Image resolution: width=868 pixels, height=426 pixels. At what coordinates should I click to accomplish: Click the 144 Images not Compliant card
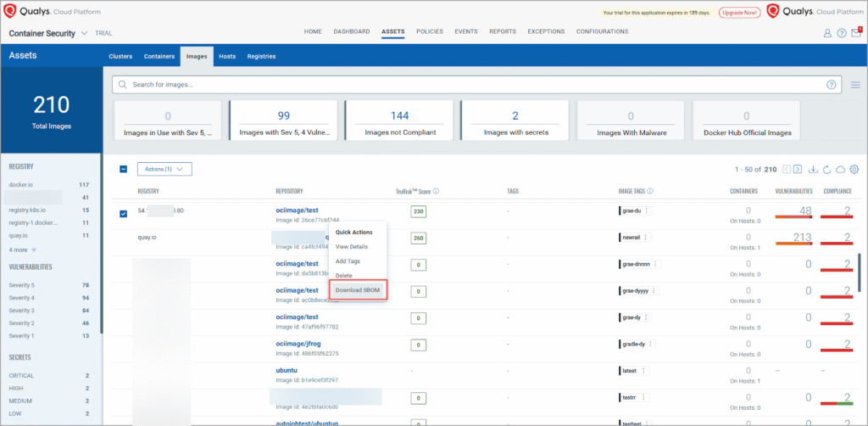coord(398,122)
